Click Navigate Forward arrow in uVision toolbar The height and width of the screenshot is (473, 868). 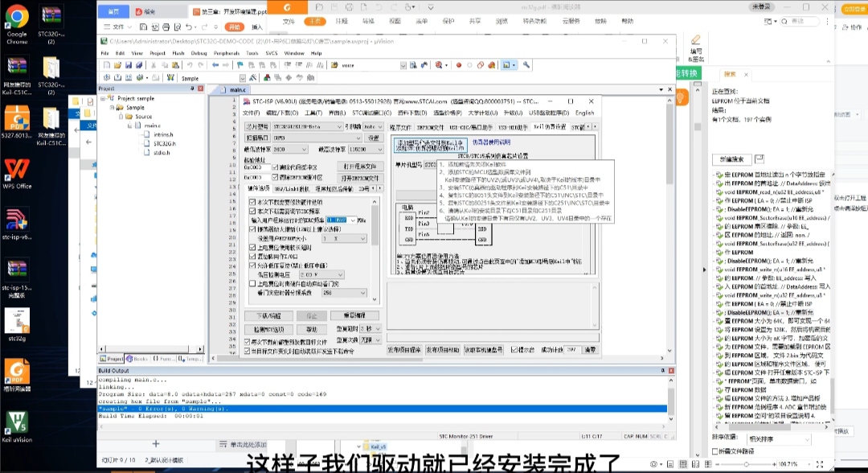pyautogui.click(x=226, y=65)
